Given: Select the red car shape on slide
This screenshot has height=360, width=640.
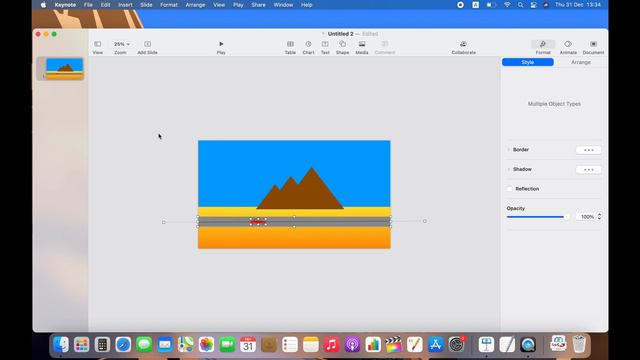Looking at the screenshot, I should pos(258,222).
